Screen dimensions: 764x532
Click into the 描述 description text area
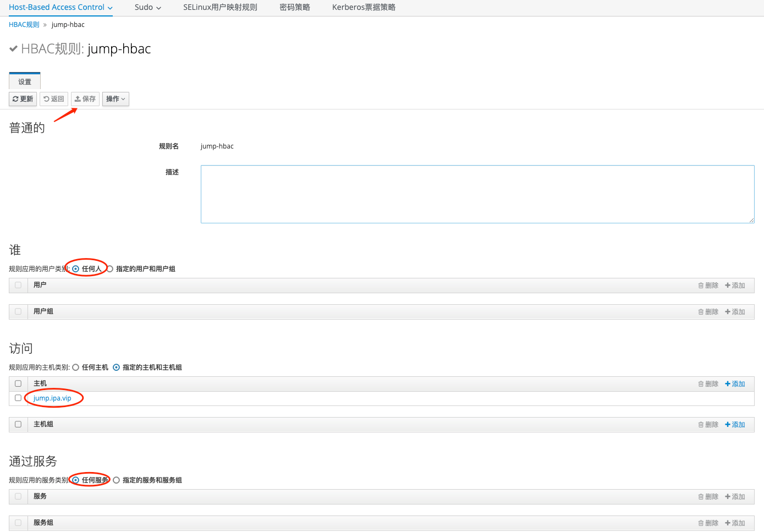tap(477, 194)
